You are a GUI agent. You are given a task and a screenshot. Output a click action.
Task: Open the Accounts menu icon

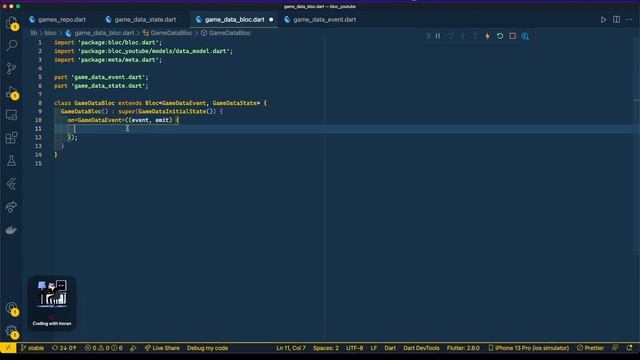pos(11,309)
